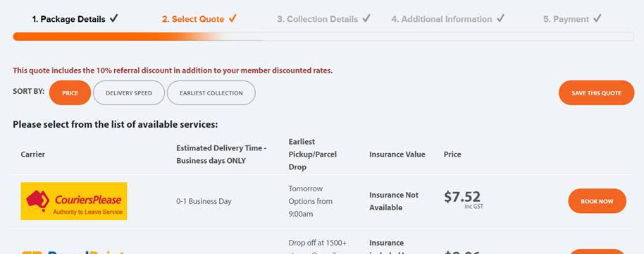Image resolution: width=644 pixels, height=254 pixels.
Task: Sort quotes by Delivery Speed
Action: tap(129, 93)
